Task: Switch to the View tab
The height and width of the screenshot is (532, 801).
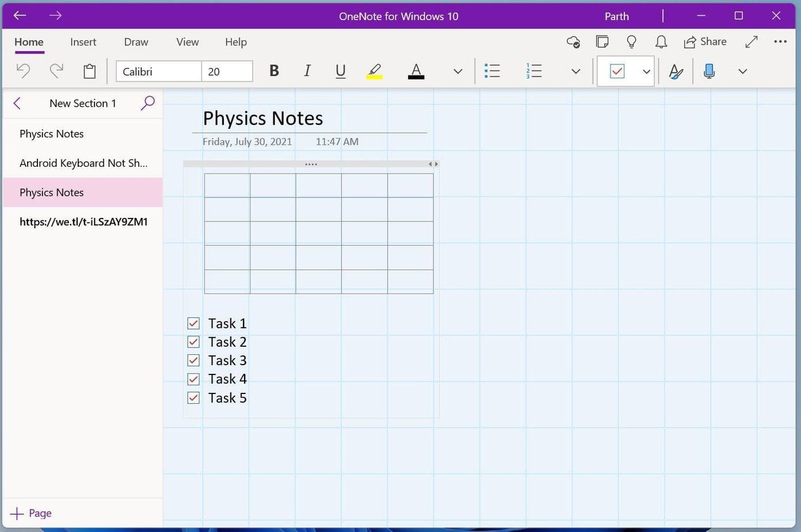Action: (188, 42)
